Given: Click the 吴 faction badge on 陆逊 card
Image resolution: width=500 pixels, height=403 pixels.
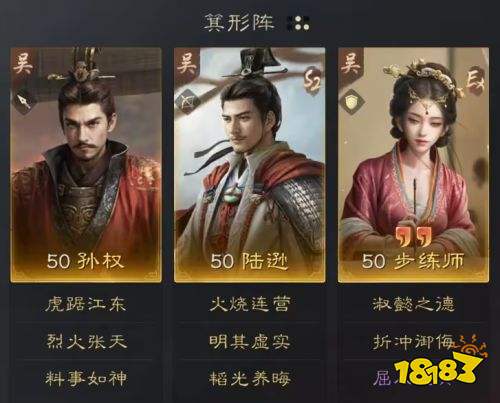Looking at the screenshot, I should [x=187, y=64].
